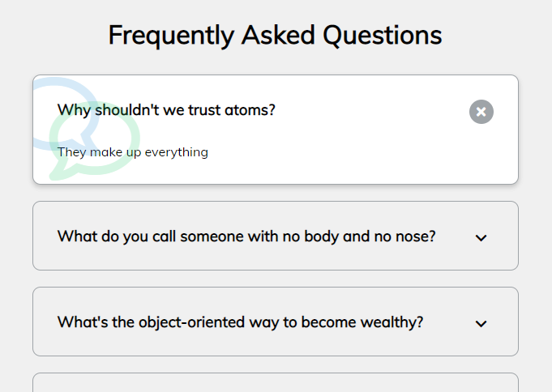Open 'What's the object-oriented way' question text

point(240,322)
